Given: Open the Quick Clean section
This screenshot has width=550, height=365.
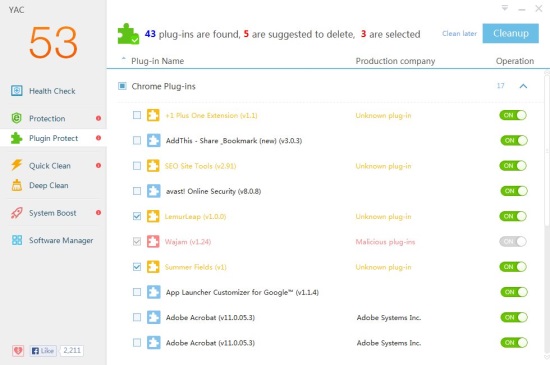Looking at the screenshot, I should click(50, 165).
